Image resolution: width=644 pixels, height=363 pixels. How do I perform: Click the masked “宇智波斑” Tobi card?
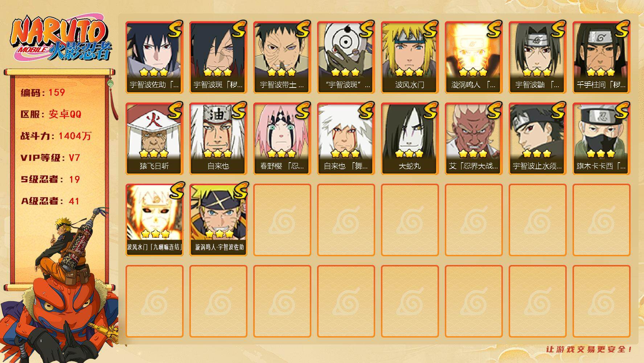[346, 57]
